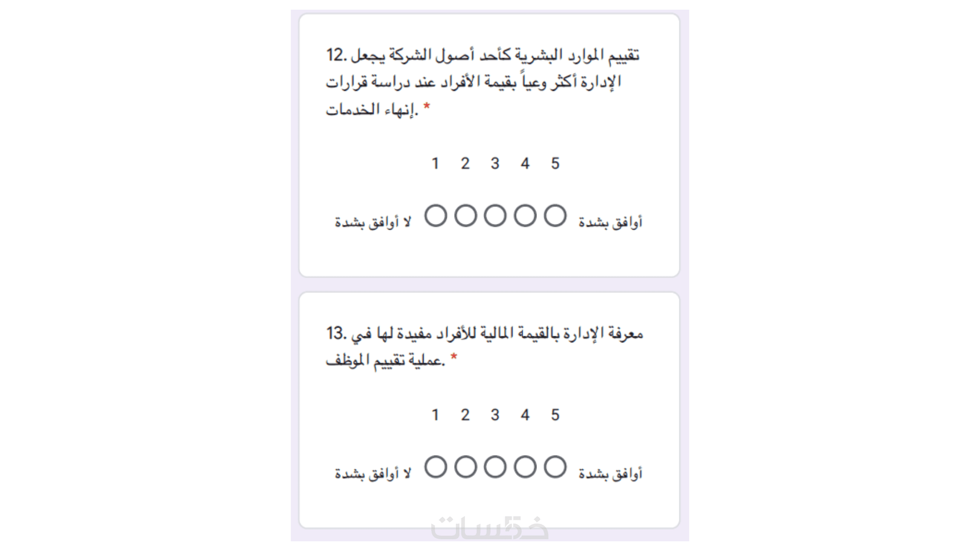Click the 'أوافق بشدة' label in question 12
The width and height of the screenshot is (980, 551).
610,222
